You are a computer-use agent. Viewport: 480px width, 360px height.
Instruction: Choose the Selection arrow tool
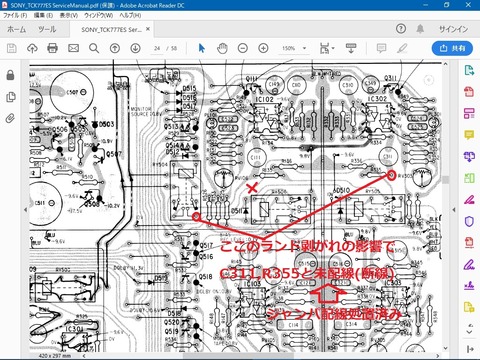201,49
